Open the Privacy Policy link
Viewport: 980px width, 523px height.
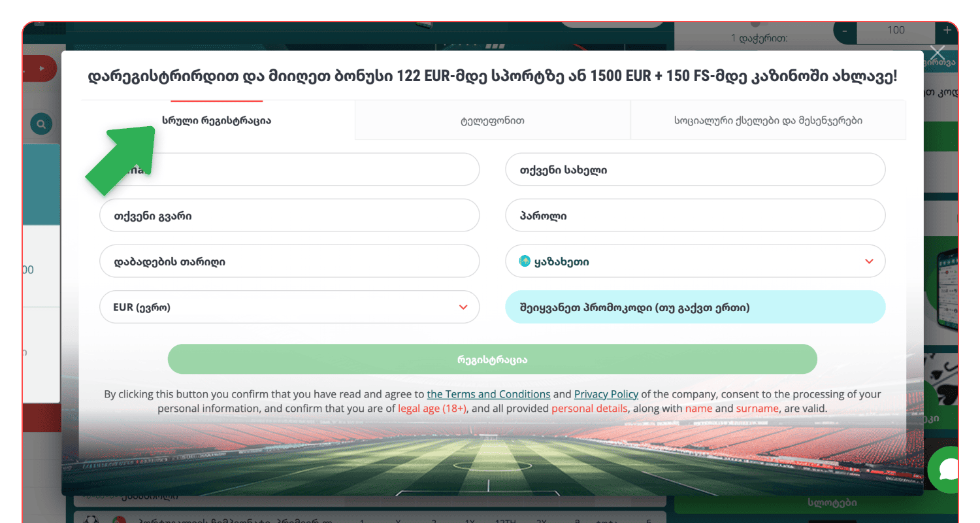[606, 394]
